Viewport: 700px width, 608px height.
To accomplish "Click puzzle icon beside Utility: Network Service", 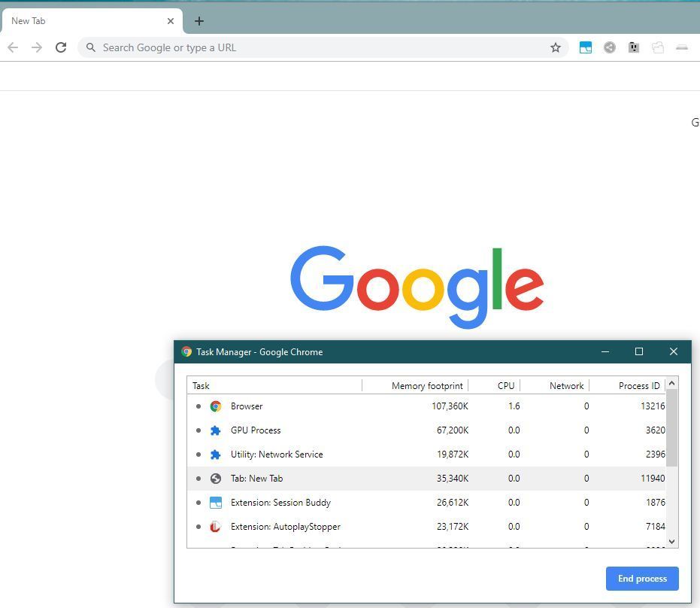I will pos(216,454).
